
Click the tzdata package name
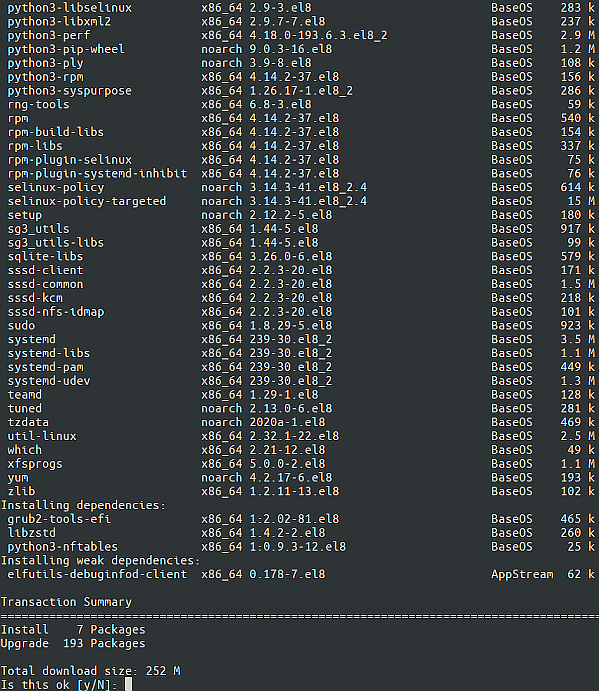28,422
